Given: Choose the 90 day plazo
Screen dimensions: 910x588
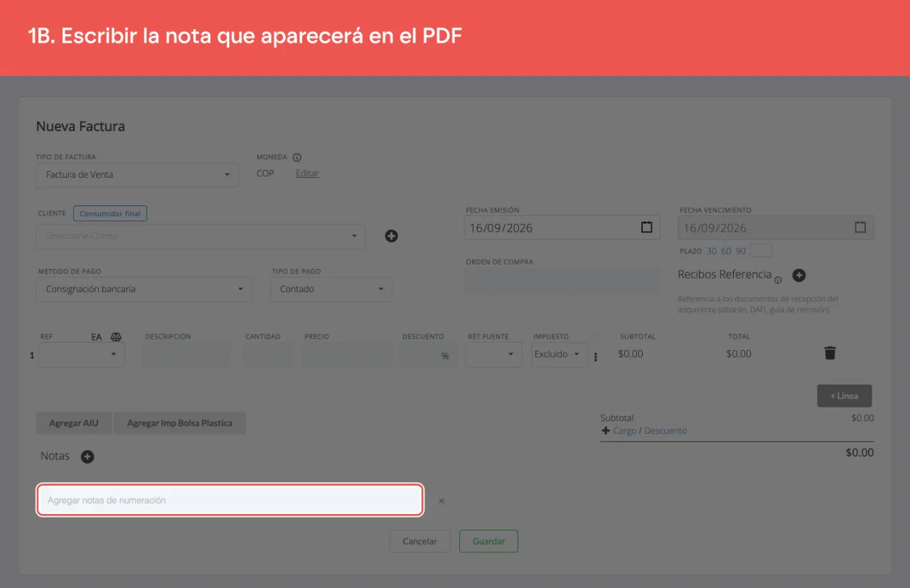Looking at the screenshot, I should [741, 251].
